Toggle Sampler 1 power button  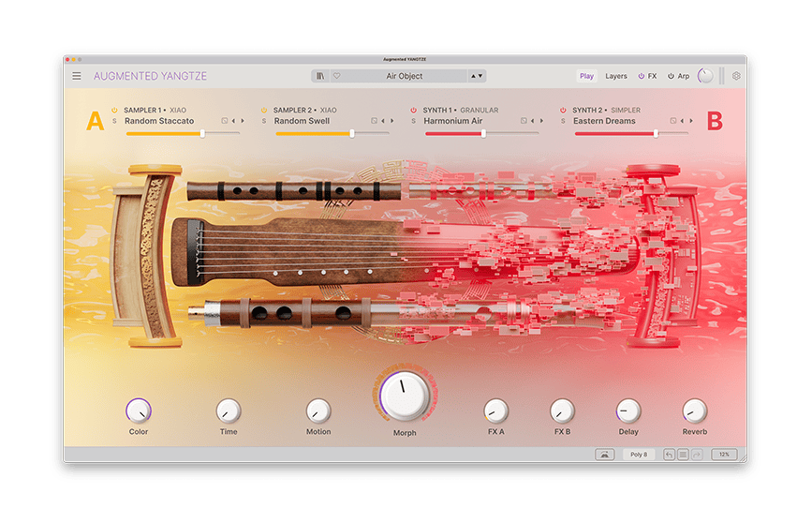[115, 110]
